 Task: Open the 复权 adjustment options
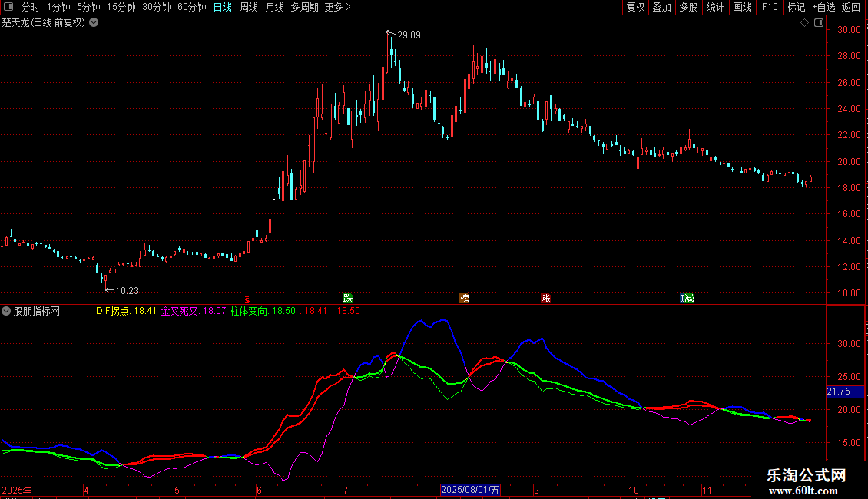click(635, 8)
